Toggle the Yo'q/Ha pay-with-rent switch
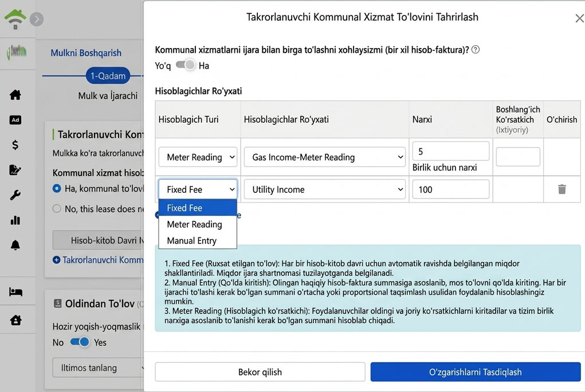 point(186,65)
